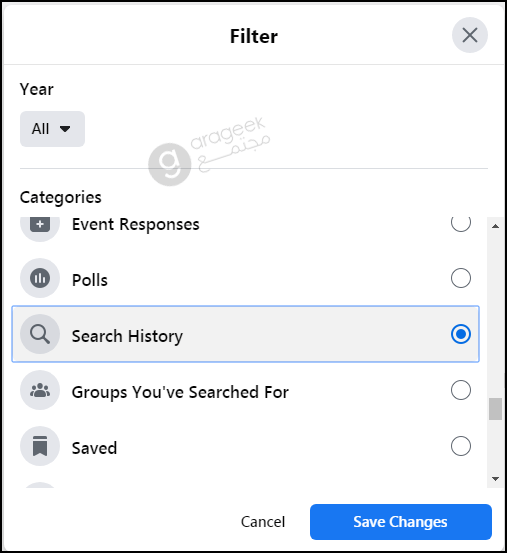The height and width of the screenshot is (553, 507).
Task: Click the Polls bar chart icon
Action: coord(40,278)
